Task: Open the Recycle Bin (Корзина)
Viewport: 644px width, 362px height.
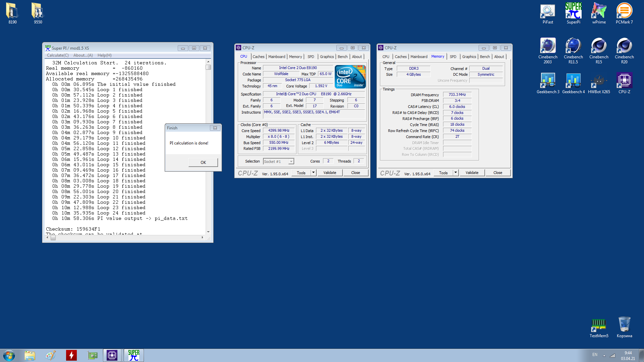Action: coord(624,327)
